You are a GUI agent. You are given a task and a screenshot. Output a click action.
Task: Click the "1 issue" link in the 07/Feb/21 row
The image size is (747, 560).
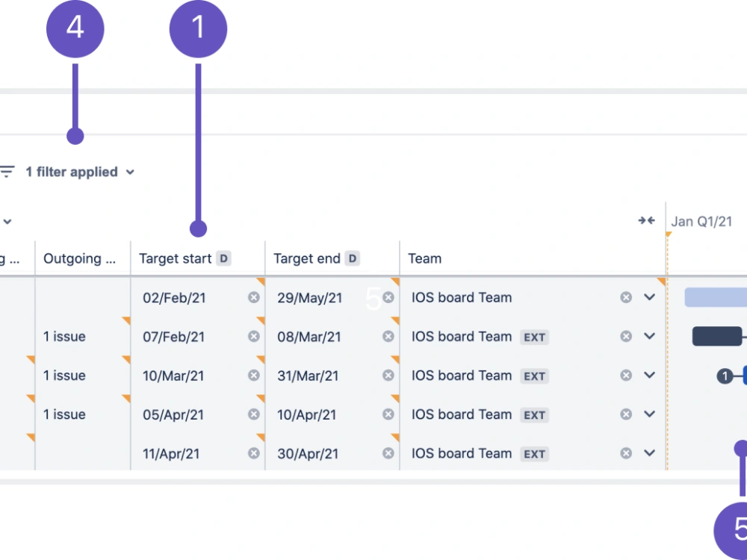[65, 337]
